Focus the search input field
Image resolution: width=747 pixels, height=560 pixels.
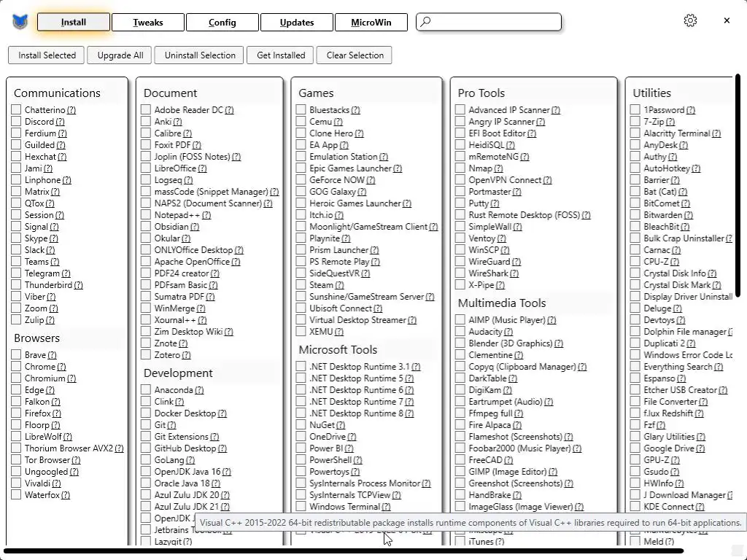click(489, 22)
